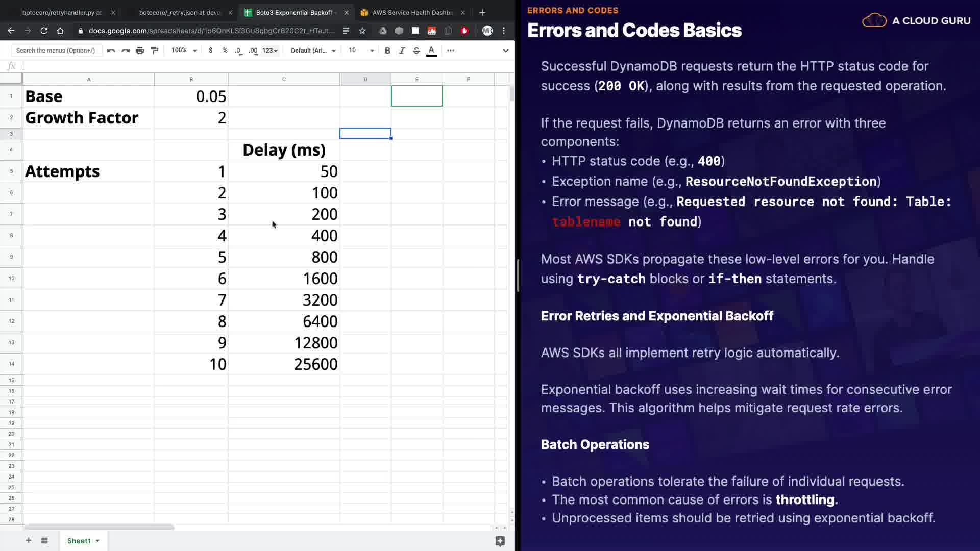Open the Sheet1 tab menu

pos(97,541)
